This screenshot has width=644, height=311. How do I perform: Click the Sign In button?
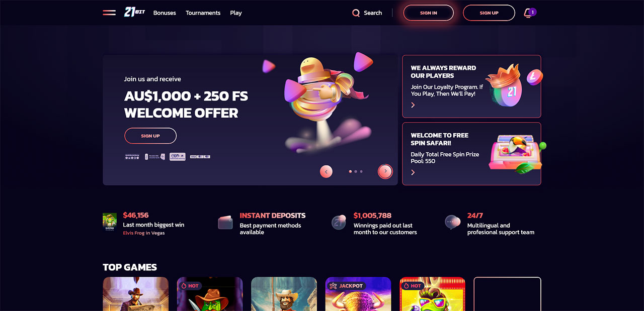coord(429,13)
